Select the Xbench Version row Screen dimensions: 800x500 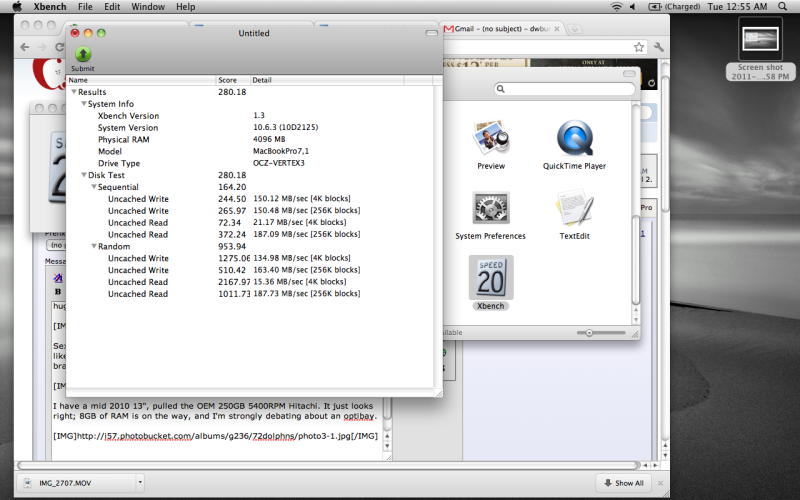[250, 116]
